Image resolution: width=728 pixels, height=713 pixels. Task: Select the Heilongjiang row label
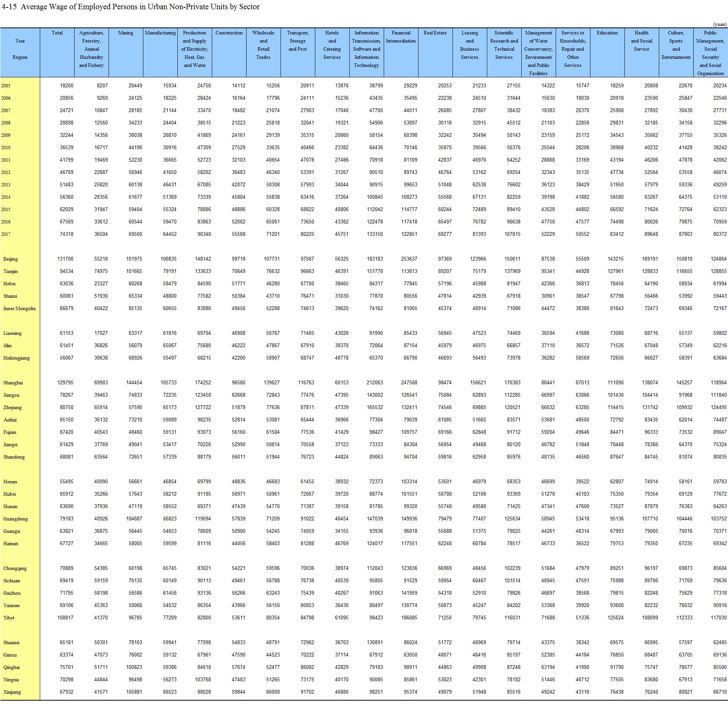pos(17,358)
